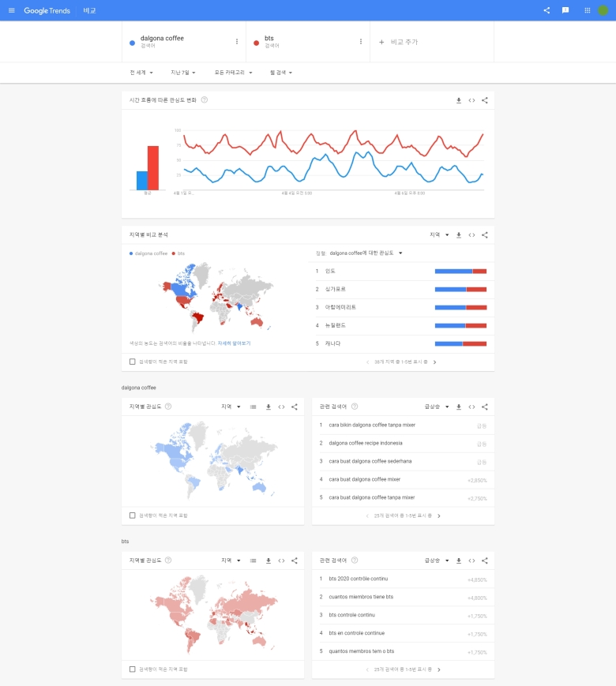Open the 지난 7일 time range dropdown
This screenshot has width=616, height=686.
point(184,73)
